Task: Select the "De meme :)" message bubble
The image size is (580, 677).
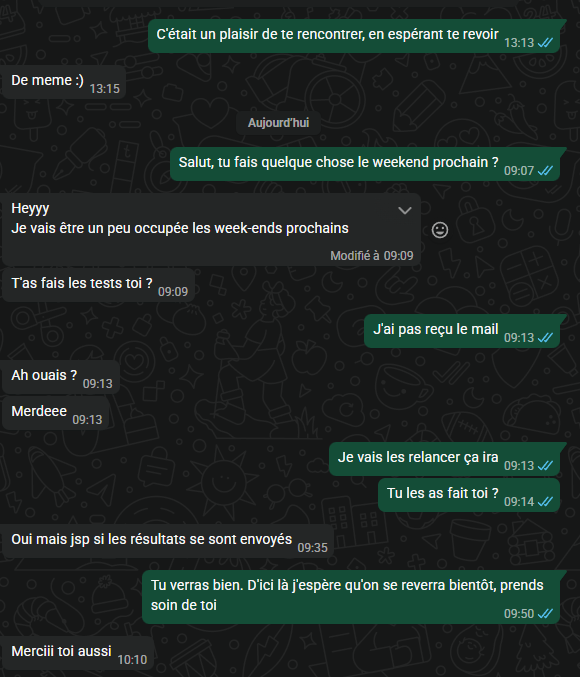Action: [x=64, y=82]
